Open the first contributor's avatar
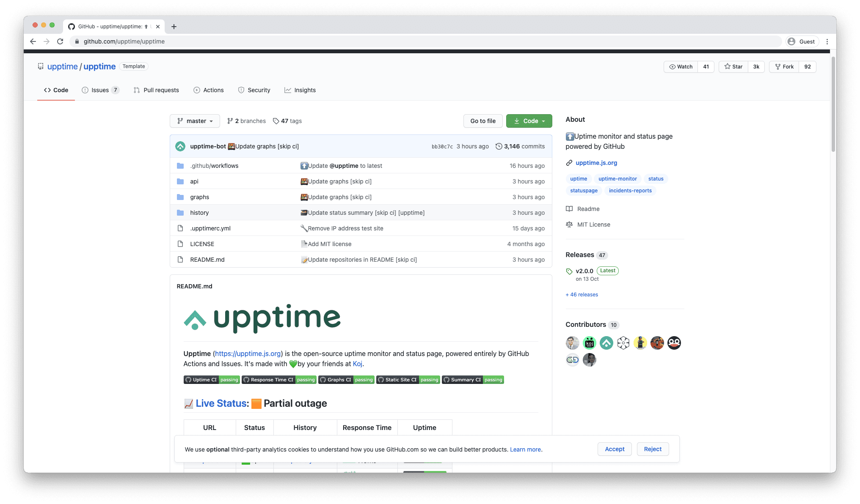The image size is (860, 504). (572, 343)
